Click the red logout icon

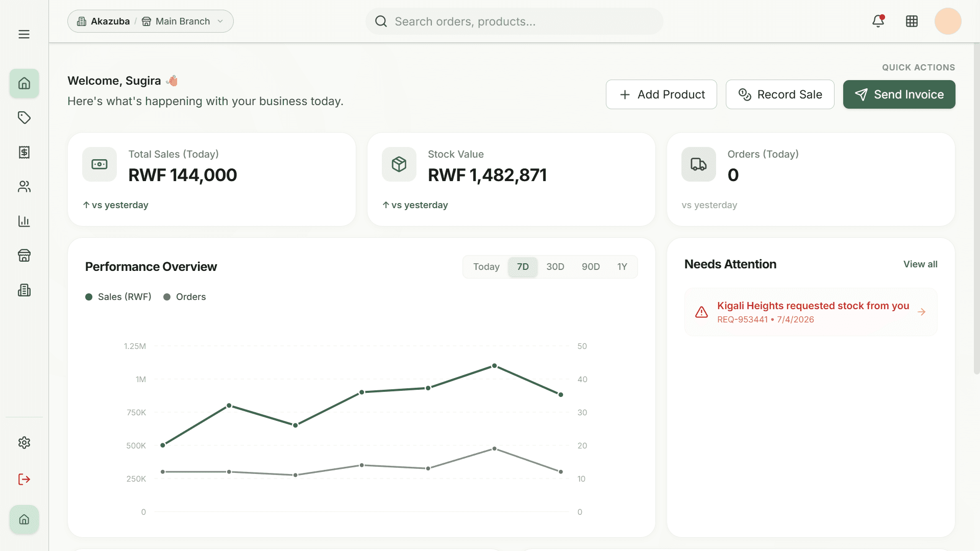tap(24, 479)
